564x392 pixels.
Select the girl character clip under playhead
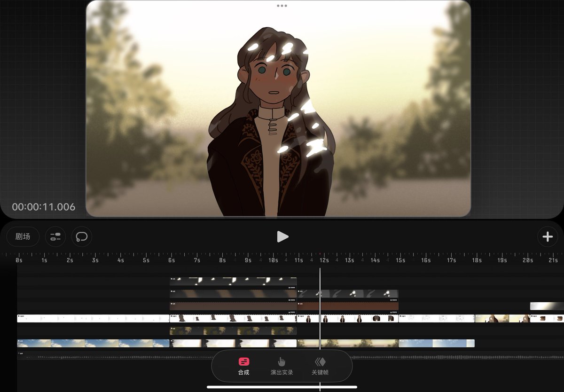coord(348,318)
